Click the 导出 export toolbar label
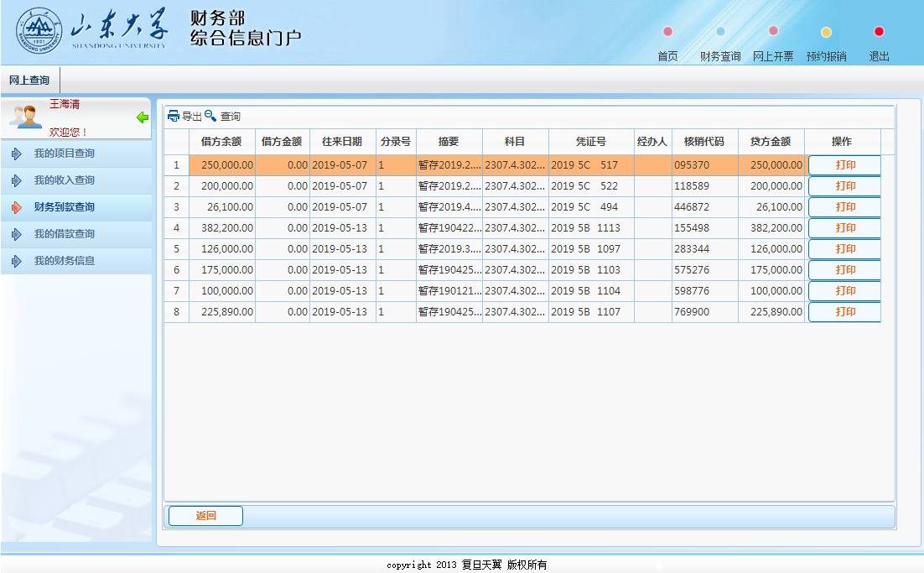Image resolution: width=924 pixels, height=573 pixels. (x=191, y=117)
